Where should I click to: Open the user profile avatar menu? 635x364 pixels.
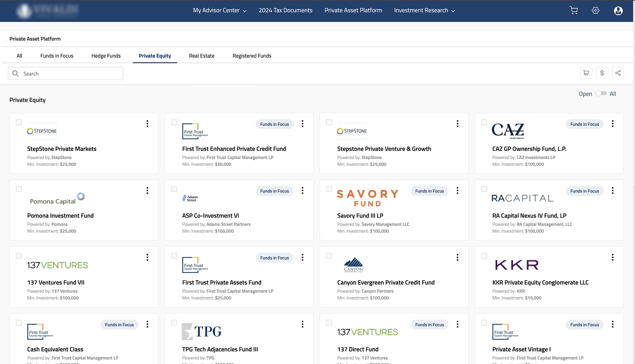[x=618, y=11]
